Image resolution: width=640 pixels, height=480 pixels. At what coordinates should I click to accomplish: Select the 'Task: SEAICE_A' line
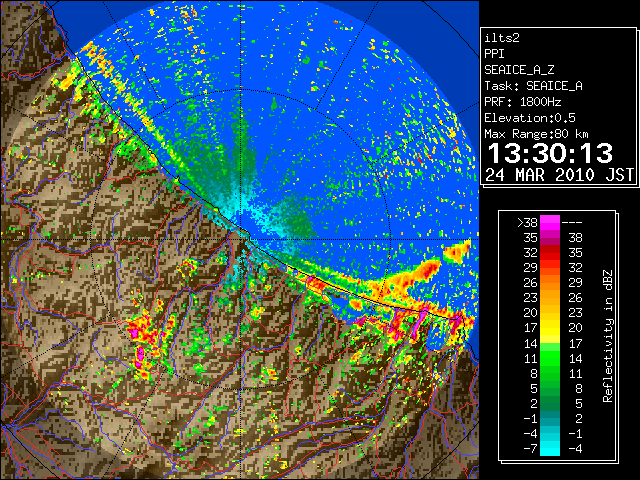tap(533, 86)
